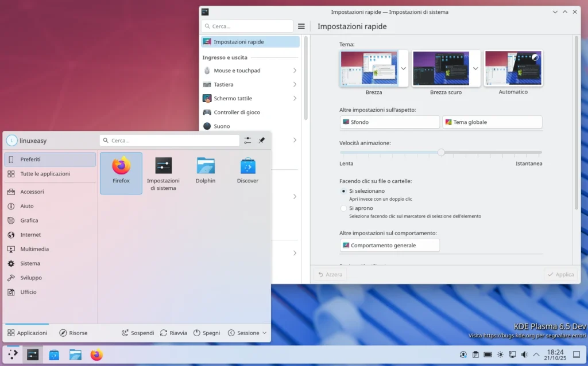Select the Si aprono radio button
Image resolution: width=588 pixels, height=366 pixels.
click(343, 208)
